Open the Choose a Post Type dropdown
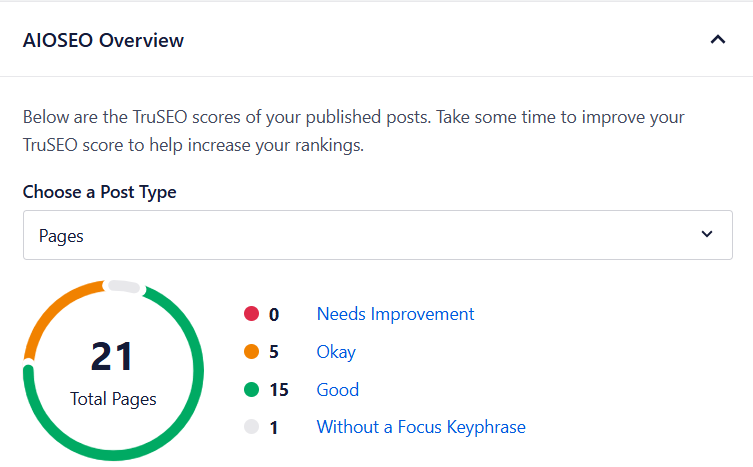 point(377,235)
